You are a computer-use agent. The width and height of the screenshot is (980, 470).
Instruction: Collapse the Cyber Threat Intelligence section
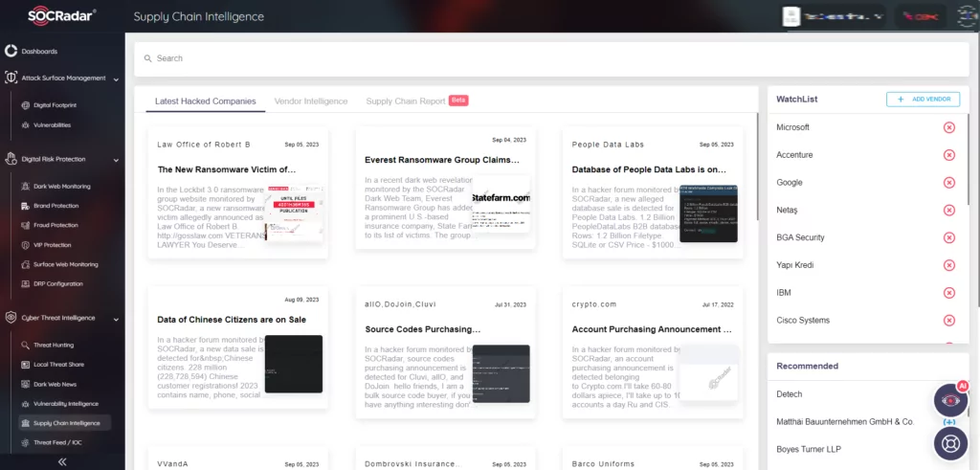tap(116, 319)
